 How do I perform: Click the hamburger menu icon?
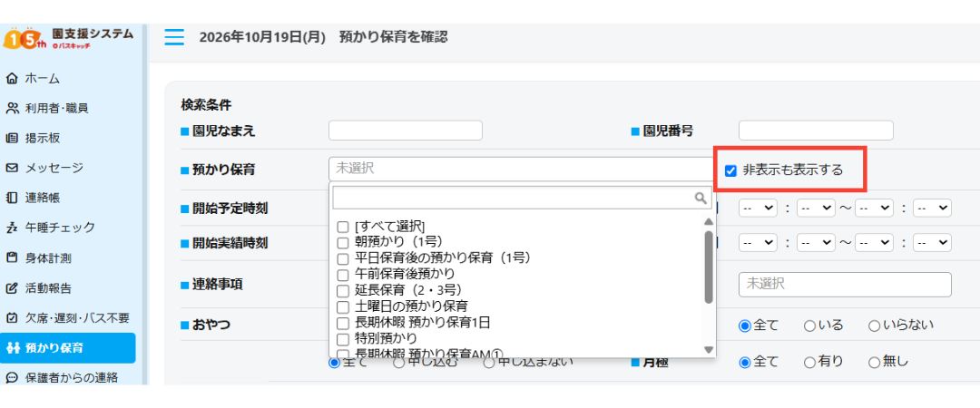click(x=174, y=37)
